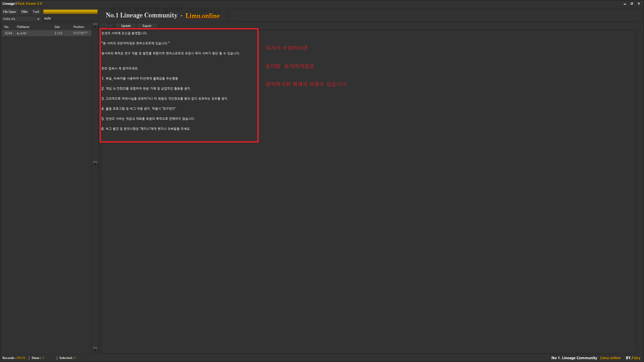Click the Update button
644x362 pixels.
(126, 26)
